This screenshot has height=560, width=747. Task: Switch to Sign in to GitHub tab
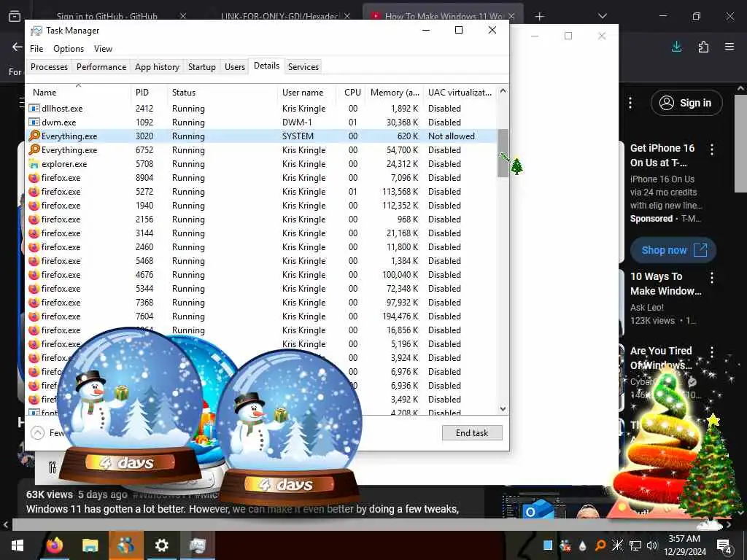tap(107, 16)
